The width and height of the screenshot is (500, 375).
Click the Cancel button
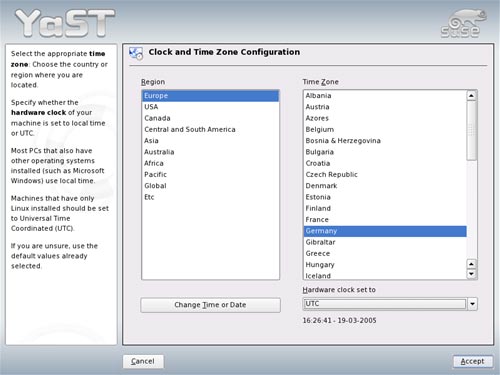tap(143, 361)
